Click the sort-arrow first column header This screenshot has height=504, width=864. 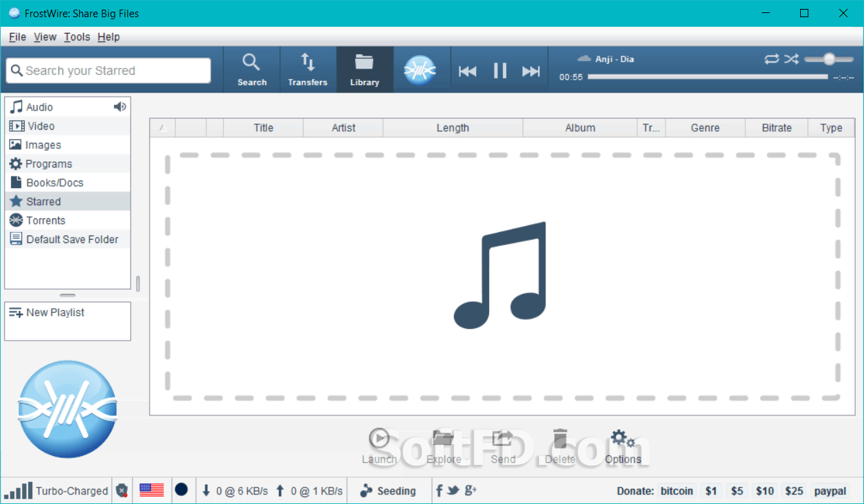coord(163,128)
